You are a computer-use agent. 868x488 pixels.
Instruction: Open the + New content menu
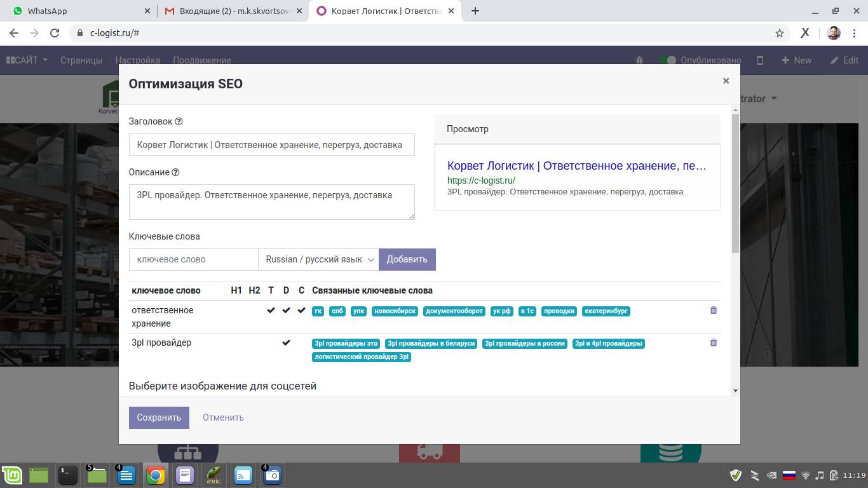[796, 60]
